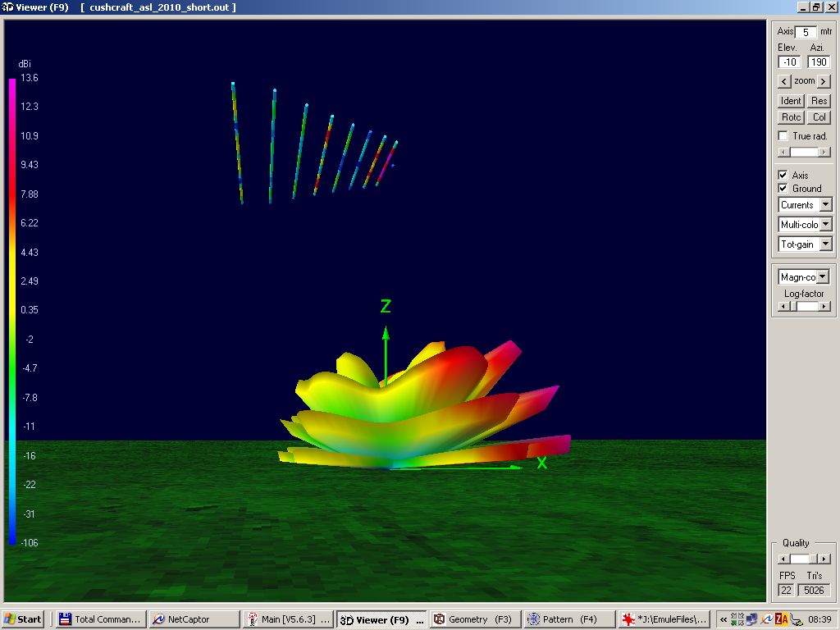Click True rad. slider right arrow
This screenshot has width=840, height=630.
pos(825,152)
